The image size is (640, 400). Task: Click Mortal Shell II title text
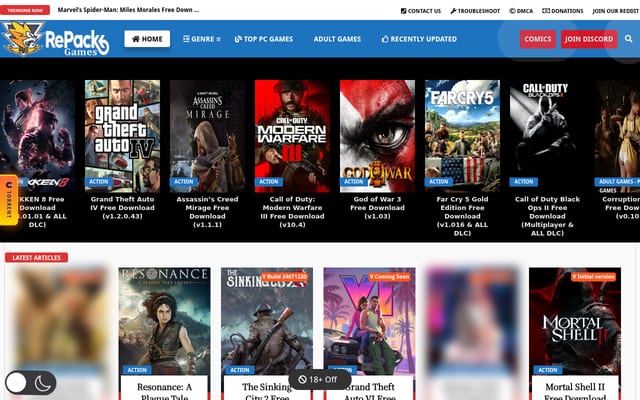575,391
